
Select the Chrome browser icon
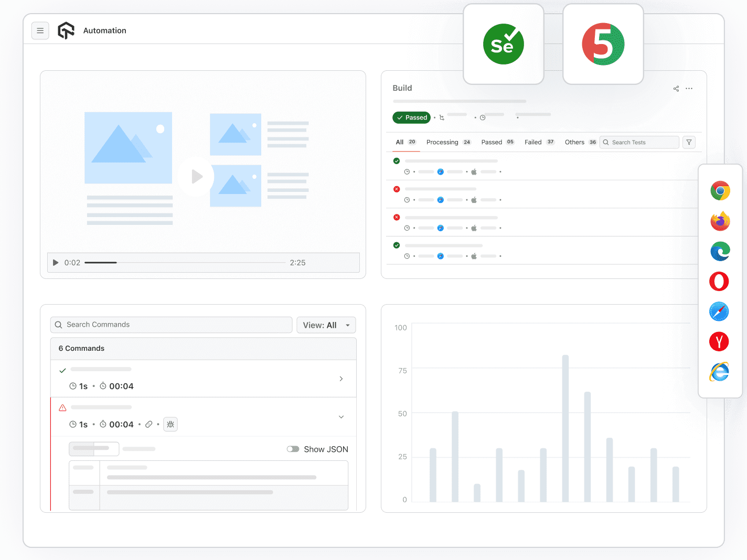coord(720,190)
